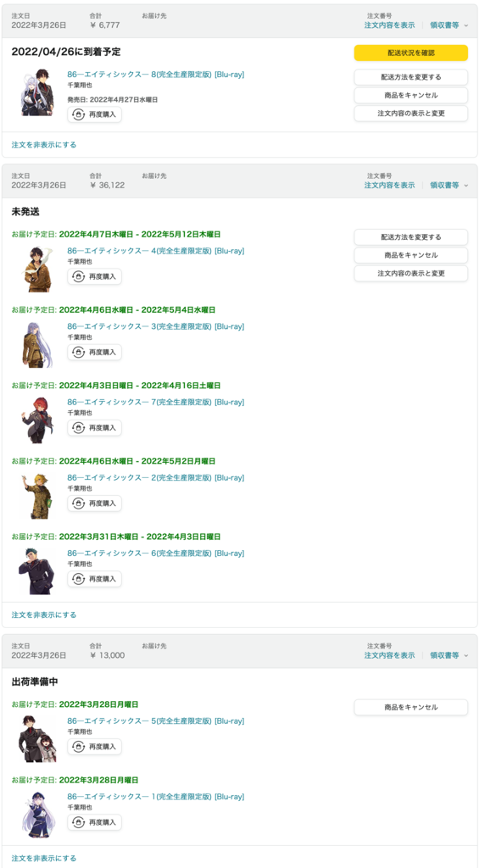The height and width of the screenshot is (868, 485).
Task: Hide the ¥6,777 order via 注文を非表示にする
Action: [x=44, y=144]
